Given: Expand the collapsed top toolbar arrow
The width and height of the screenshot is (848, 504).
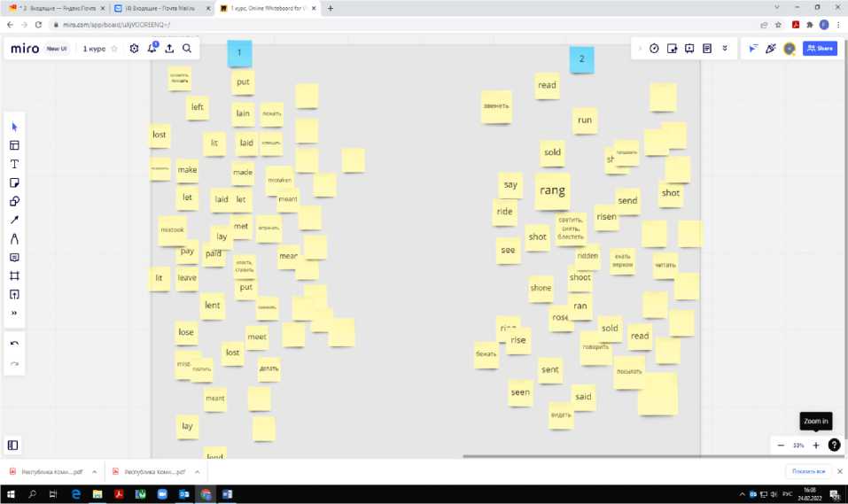Looking at the screenshot, I should [640, 49].
